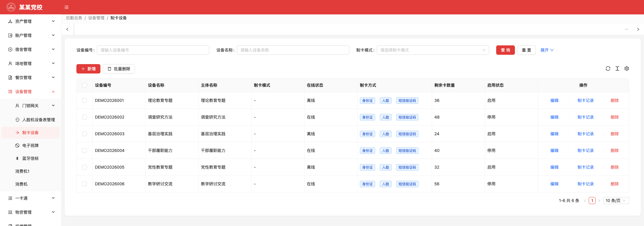Open the 制卡模式 dropdown
This screenshot has width=644, height=226.
pos(433,50)
